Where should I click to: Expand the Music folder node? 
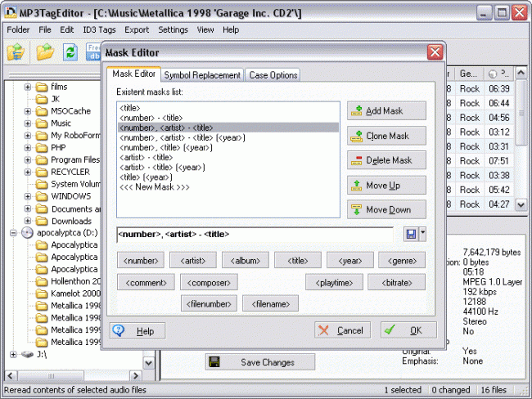28,123
